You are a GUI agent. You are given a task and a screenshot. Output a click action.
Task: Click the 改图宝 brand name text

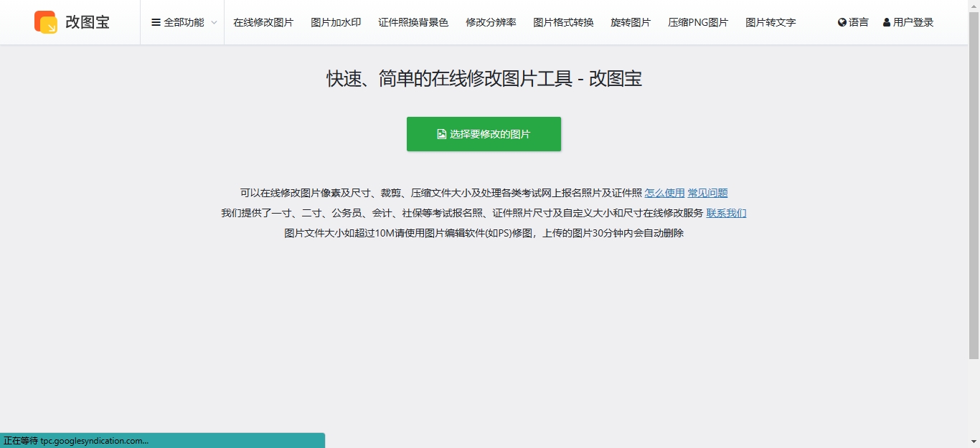pos(88,22)
